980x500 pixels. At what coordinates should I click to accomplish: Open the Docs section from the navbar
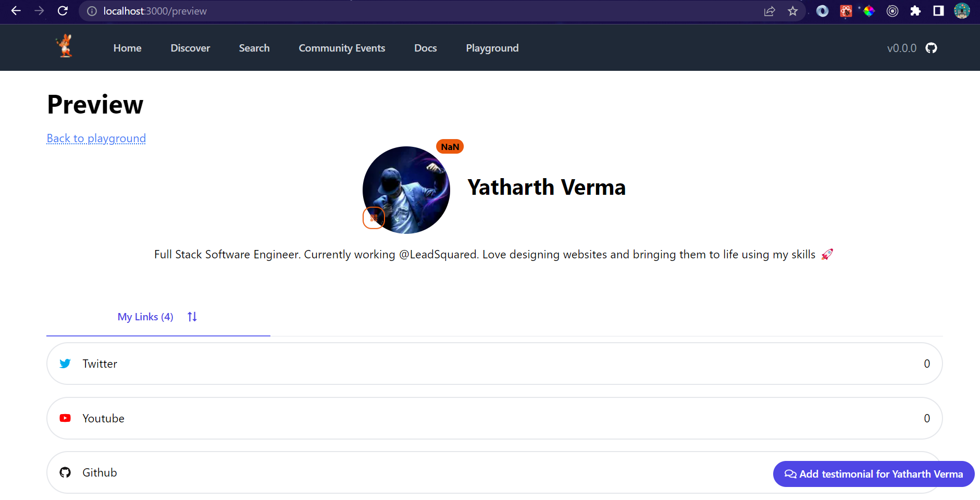[425, 47]
